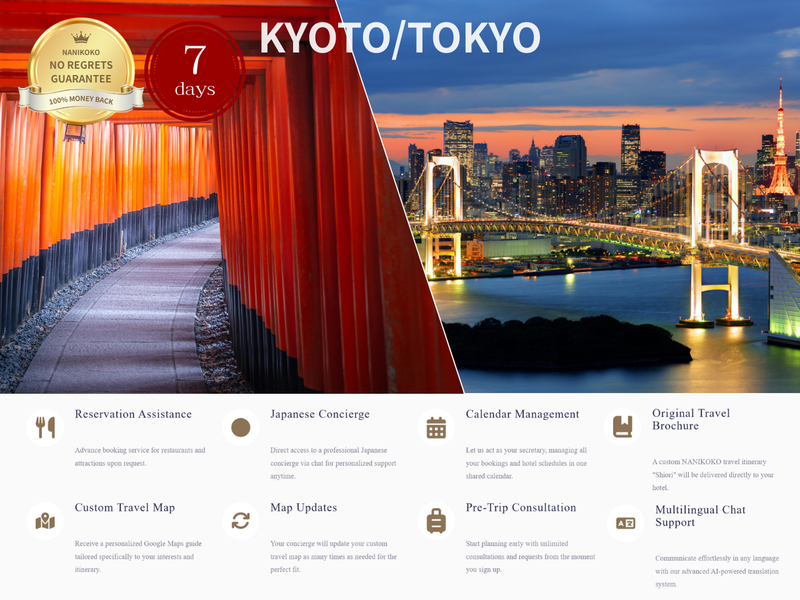
Task: Click the Original Travel Brochure book icon
Action: click(622, 424)
